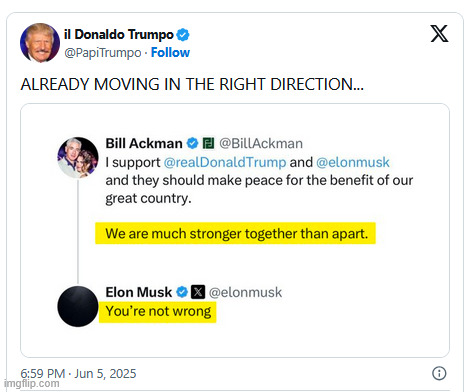Open Bill Ackman's profile avatar
Image resolution: width=471 pixels, height=392 pixels.
point(78,157)
